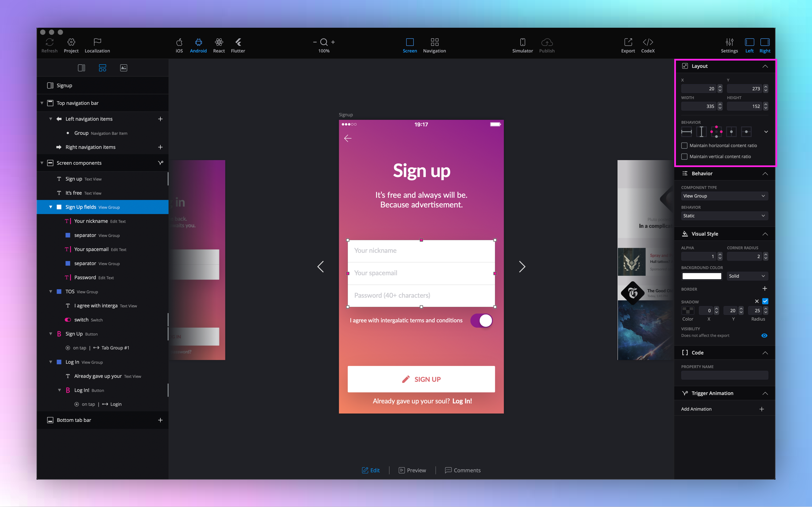Switch to Preview mode tab
This screenshot has width=812, height=507.
tap(412, 470)
